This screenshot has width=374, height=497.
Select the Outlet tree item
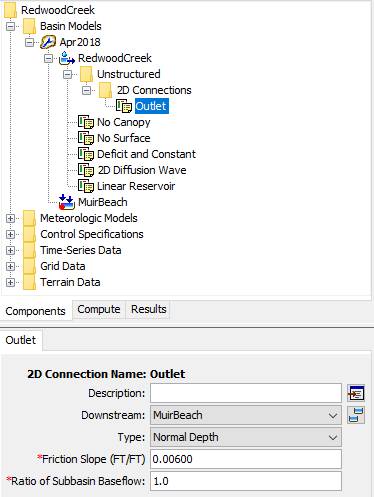[152, 106]
